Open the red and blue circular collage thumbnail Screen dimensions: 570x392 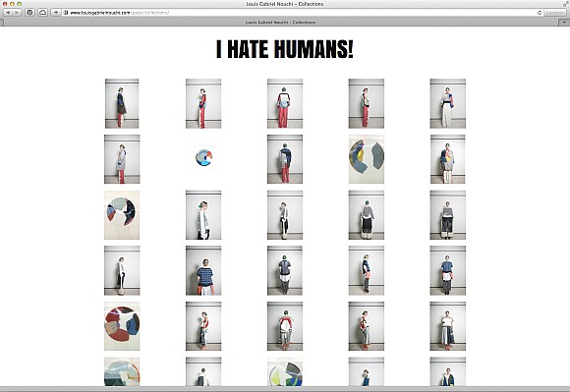122,326
